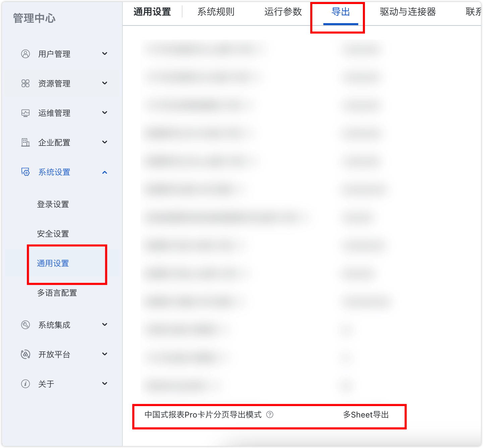
Task: Click the 企业配置 building icon
Action: tap(25, 142)
